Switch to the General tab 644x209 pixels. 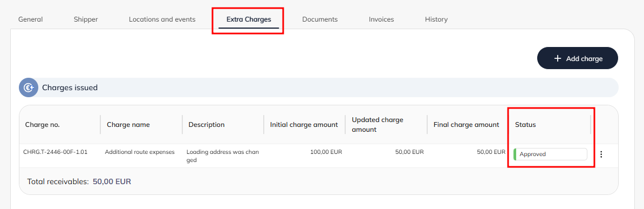tap(30, 19)
